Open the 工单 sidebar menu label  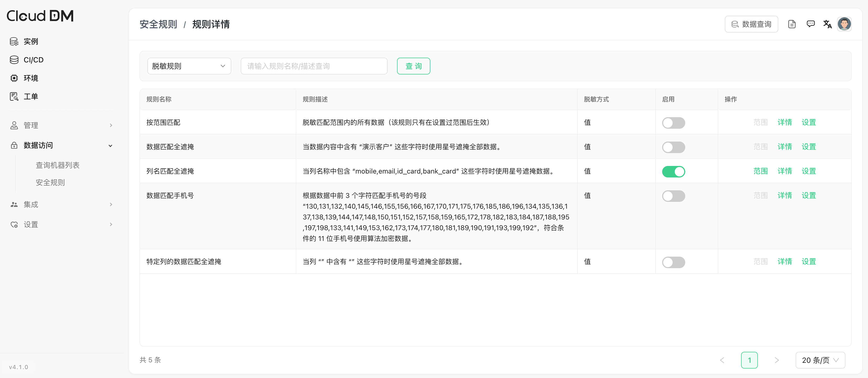click(31, 97)
